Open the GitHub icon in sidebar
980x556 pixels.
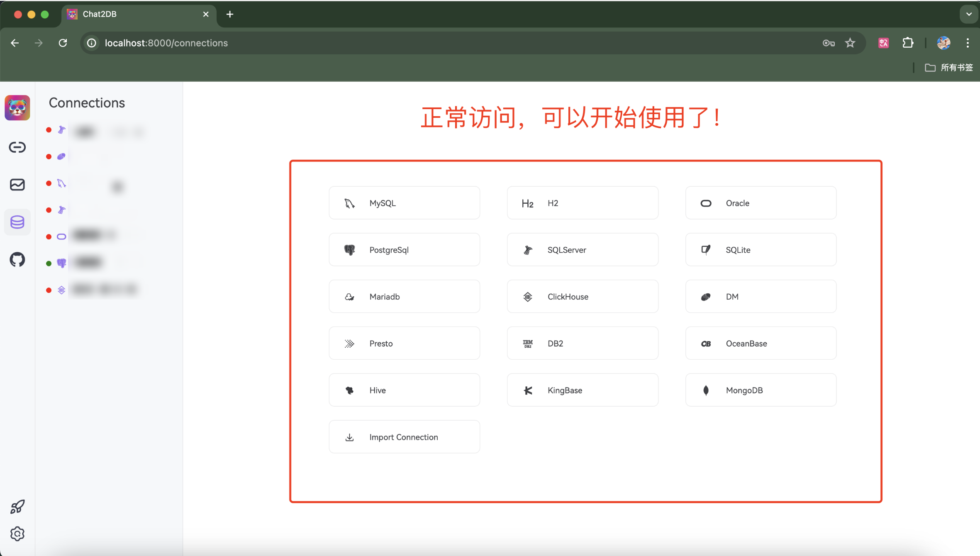(17, 259)
